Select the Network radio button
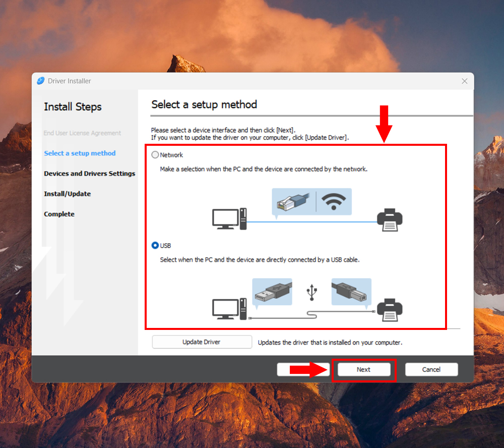 (155, 155)
